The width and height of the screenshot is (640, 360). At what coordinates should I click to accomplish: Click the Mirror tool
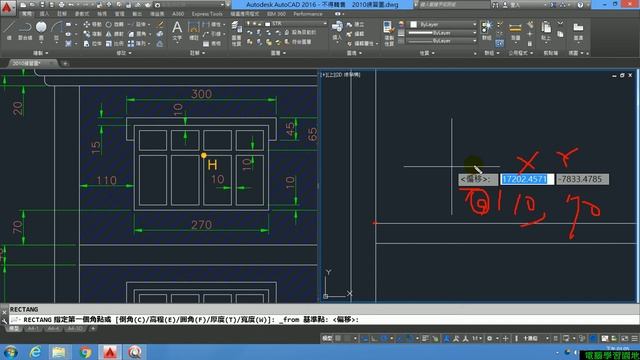pos(115,34)
